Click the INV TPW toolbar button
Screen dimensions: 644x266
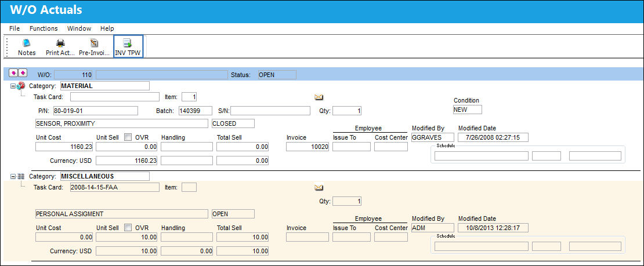click(x=128, y=46)
